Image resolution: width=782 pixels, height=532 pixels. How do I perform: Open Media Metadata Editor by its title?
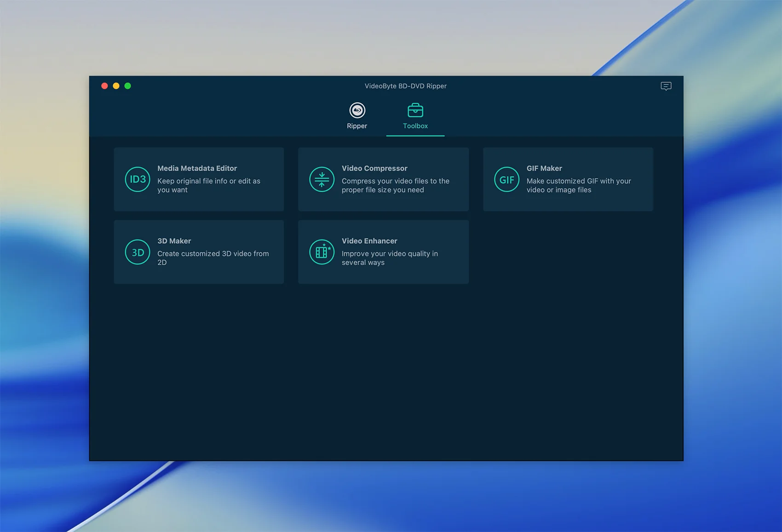click(x=197, y=168)
